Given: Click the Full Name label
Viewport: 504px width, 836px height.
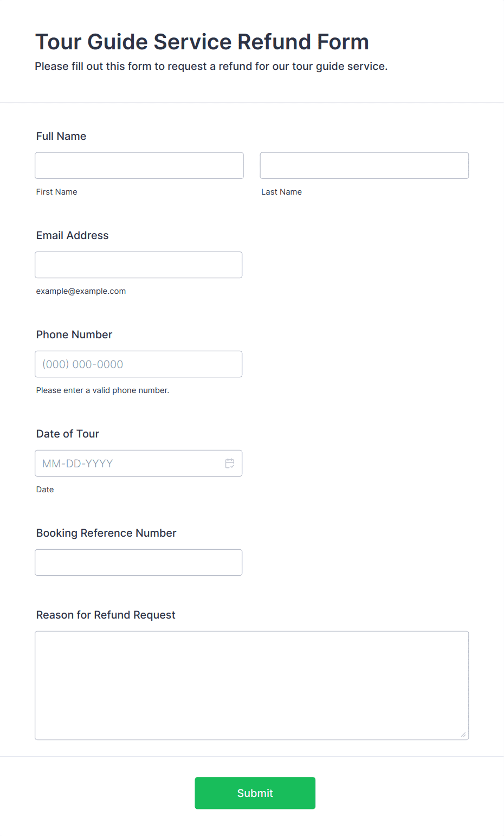Looking at the screenshot, I should (61, 136).
